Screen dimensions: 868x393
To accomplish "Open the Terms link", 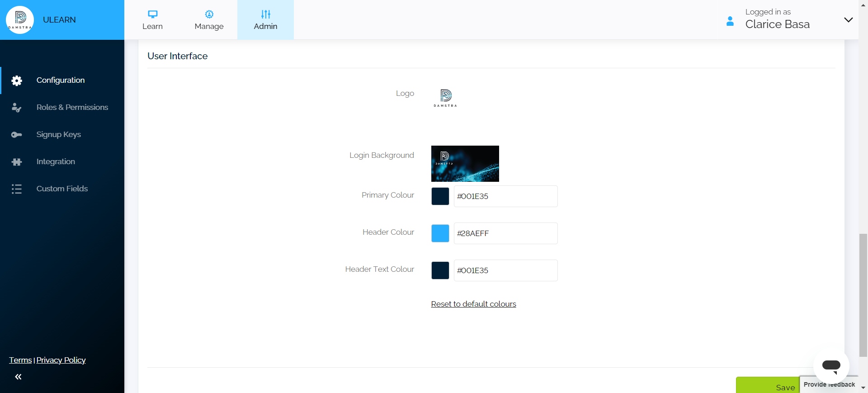I will pyautogui.click(x=20, y=360).
